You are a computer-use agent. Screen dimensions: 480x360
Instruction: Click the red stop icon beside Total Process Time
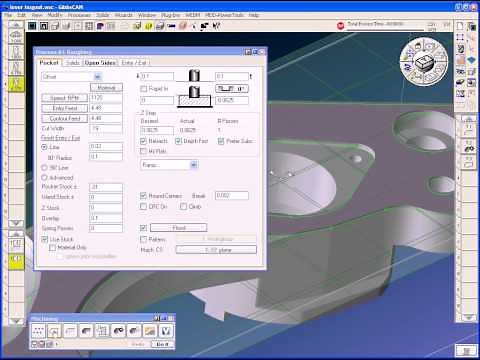coord(340,25)
